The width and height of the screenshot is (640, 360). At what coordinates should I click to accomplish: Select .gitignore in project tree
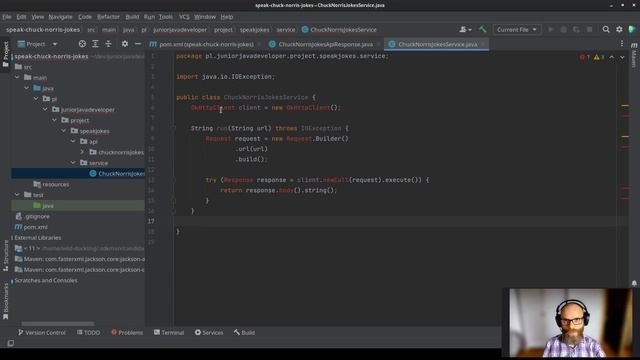[x=33, y=216]
